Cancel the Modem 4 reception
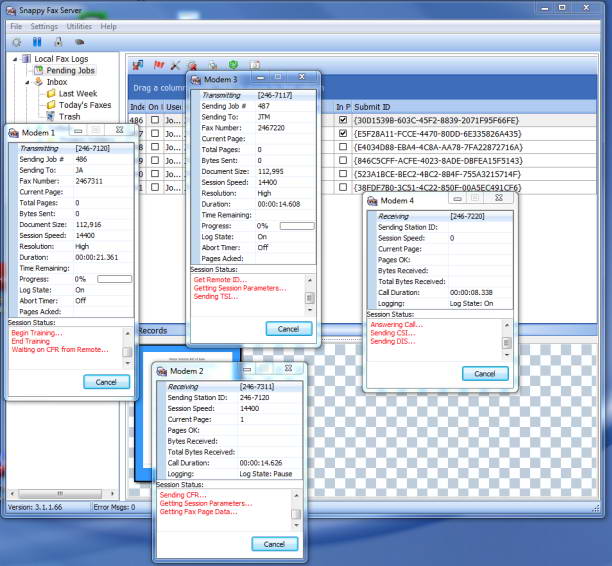 485,374
